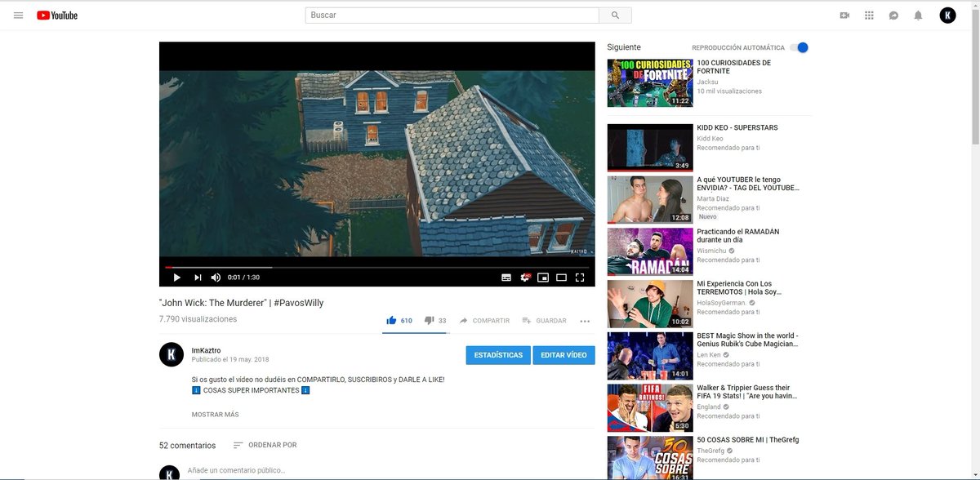980x480 pixels.
Task: Open the YouTube apps grid
Action: coord(869,16)
